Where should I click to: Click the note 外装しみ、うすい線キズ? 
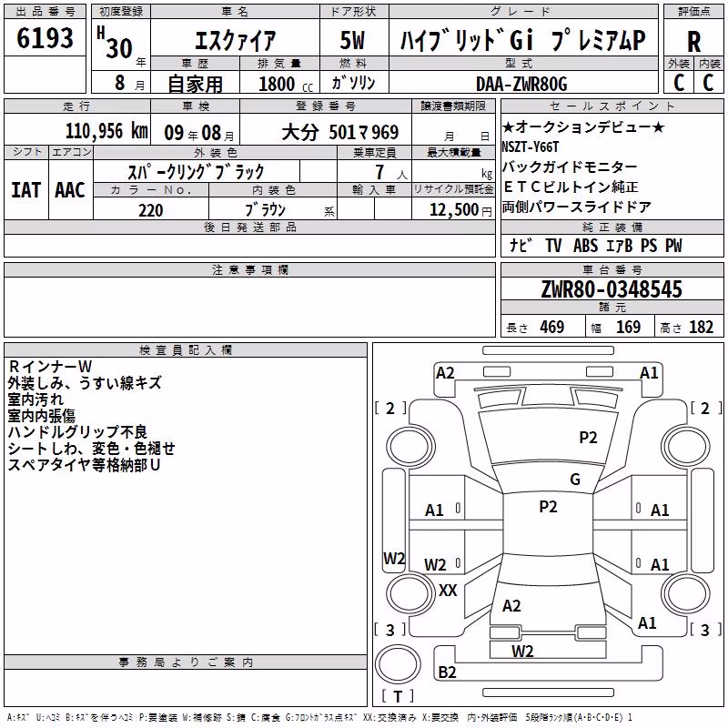point(85,382)
